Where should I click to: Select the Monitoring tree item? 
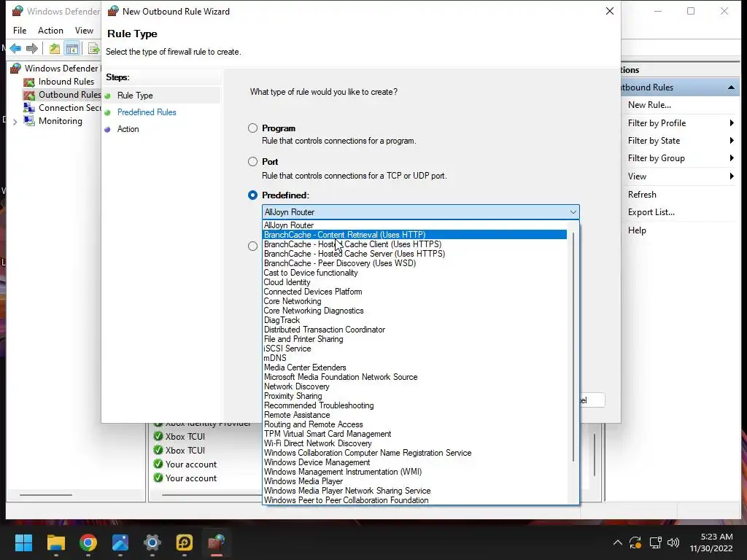point(60,121)
